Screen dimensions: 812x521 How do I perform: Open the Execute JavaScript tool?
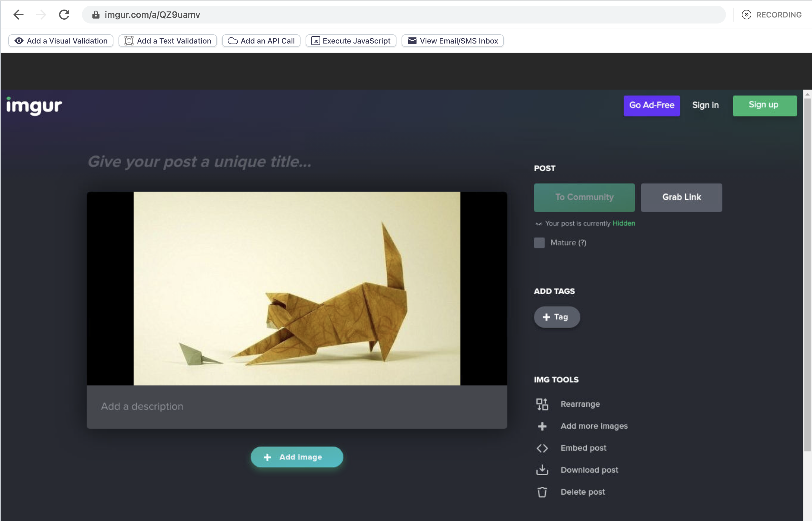[x=350, y=41]
